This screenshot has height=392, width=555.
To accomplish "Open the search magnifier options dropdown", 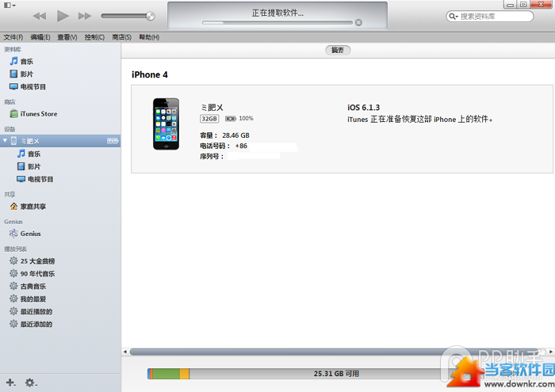I will (x=453, y=17).
